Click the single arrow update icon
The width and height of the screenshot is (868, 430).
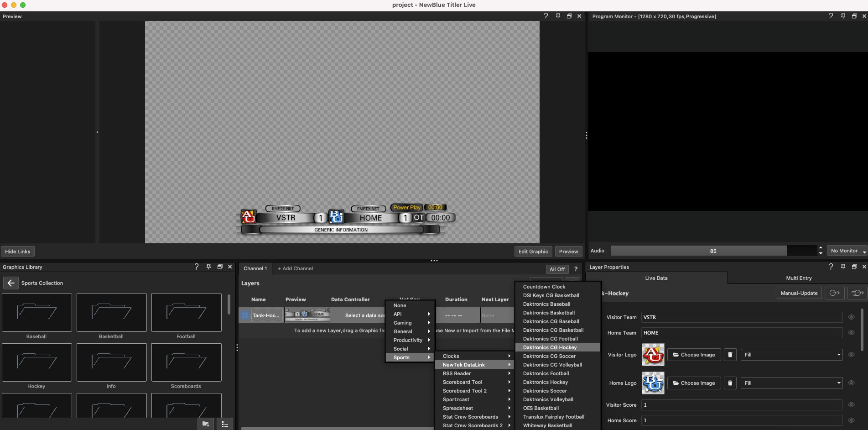pos(835,293)
